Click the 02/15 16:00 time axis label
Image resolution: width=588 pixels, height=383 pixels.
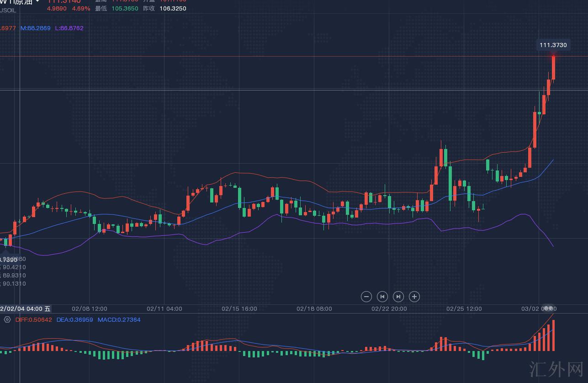coord(239,309)
